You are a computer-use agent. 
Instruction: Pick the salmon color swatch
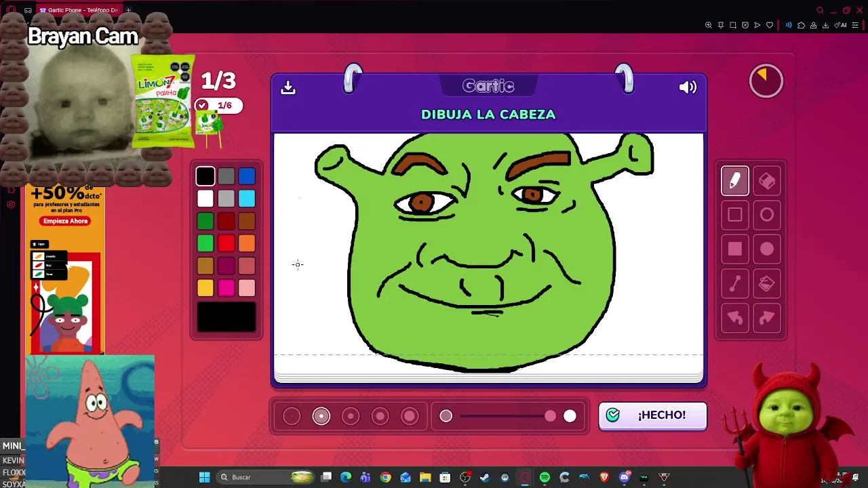point(247,266)
